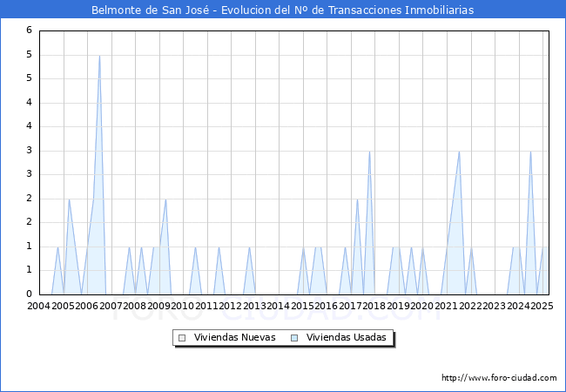
Task: Click the 2021 x-axis label
Action: 446,306
